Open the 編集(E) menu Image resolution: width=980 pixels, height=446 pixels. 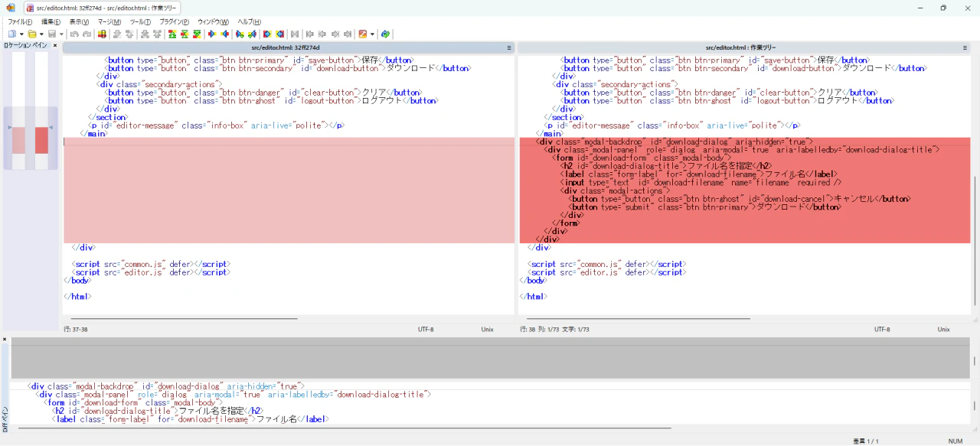pos(51,21)
